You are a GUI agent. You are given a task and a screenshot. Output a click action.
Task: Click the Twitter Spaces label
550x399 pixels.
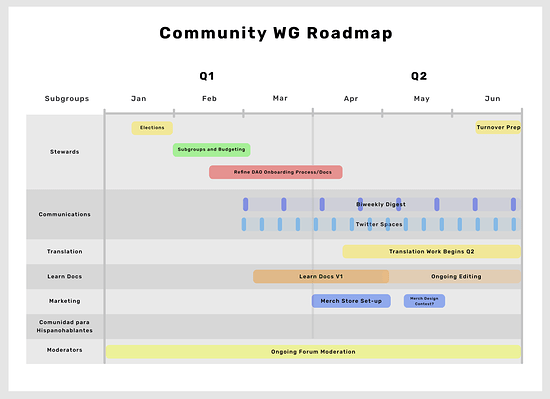(379, 224)
